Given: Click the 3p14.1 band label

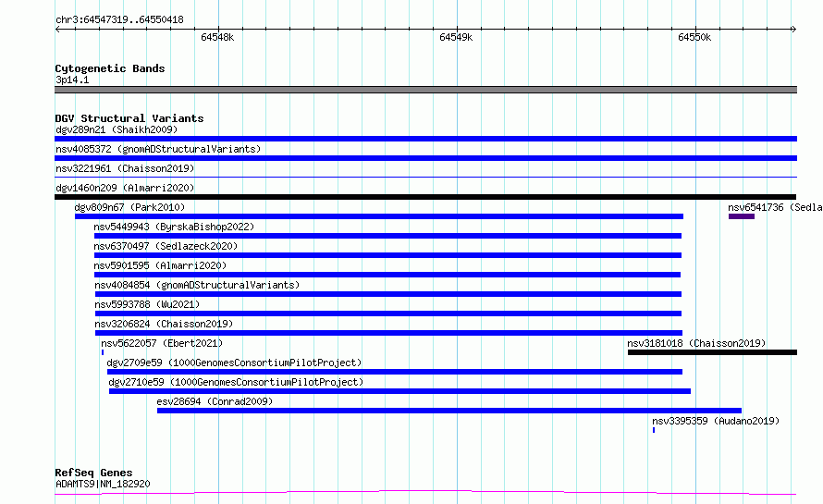Looking at the screenshot, I should pyautogui.click(x=72, y=80).
